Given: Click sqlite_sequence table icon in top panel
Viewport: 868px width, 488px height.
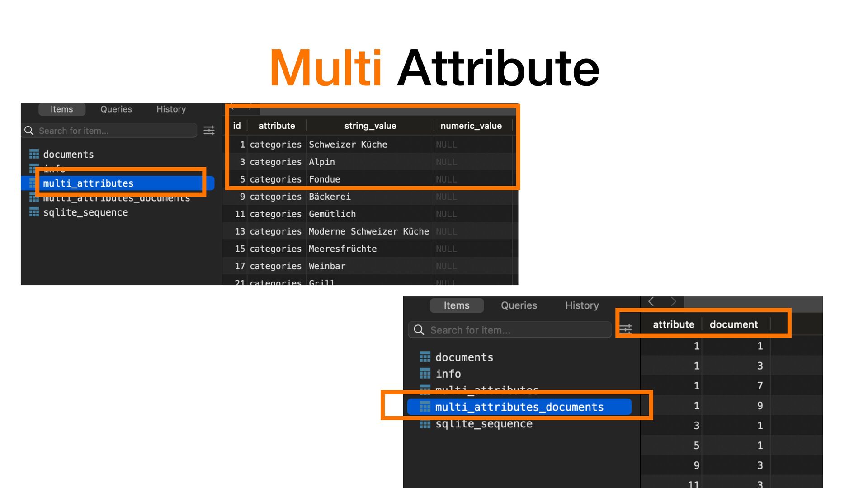Looking at the screenshot, I should (34, 212).
